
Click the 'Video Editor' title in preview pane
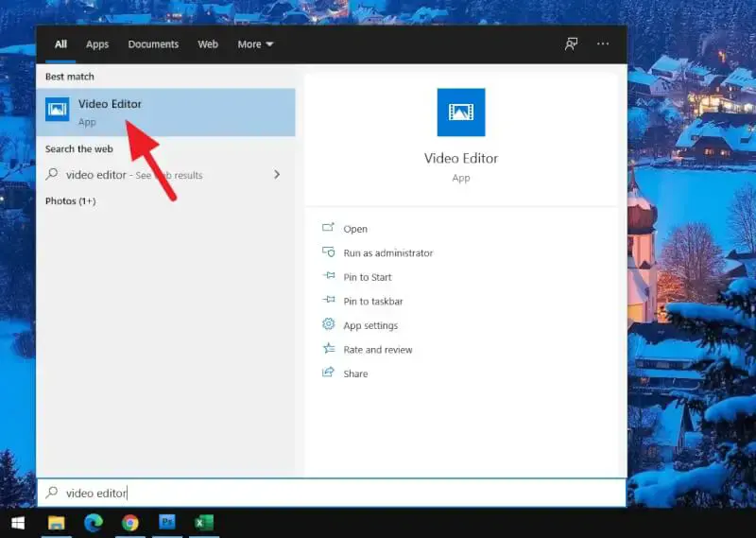click(461, 158)
